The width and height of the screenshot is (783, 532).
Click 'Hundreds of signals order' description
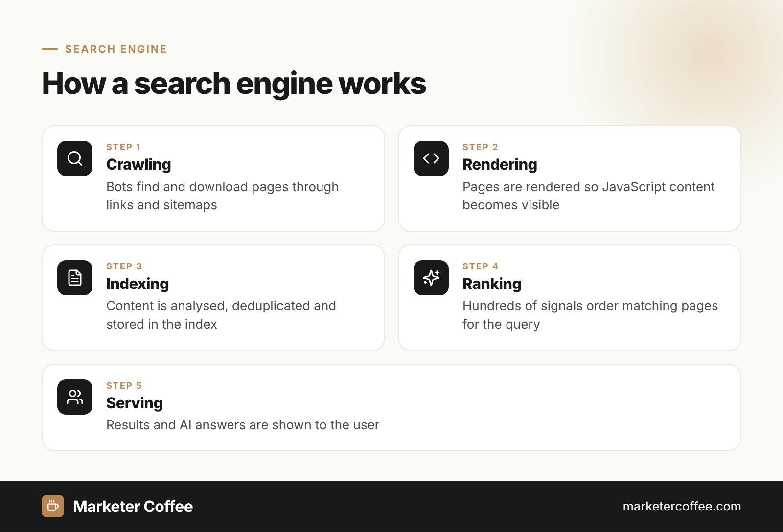pyautogui.click(x=590, y=315)
